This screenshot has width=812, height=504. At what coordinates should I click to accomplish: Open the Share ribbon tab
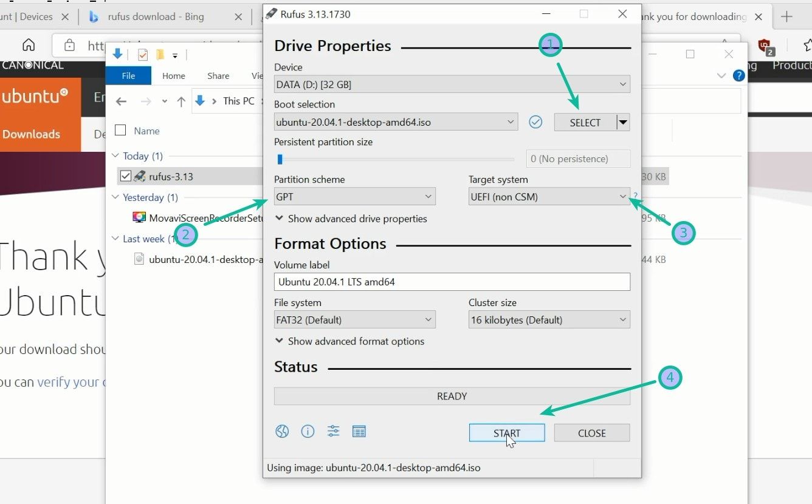coord(218,76)
